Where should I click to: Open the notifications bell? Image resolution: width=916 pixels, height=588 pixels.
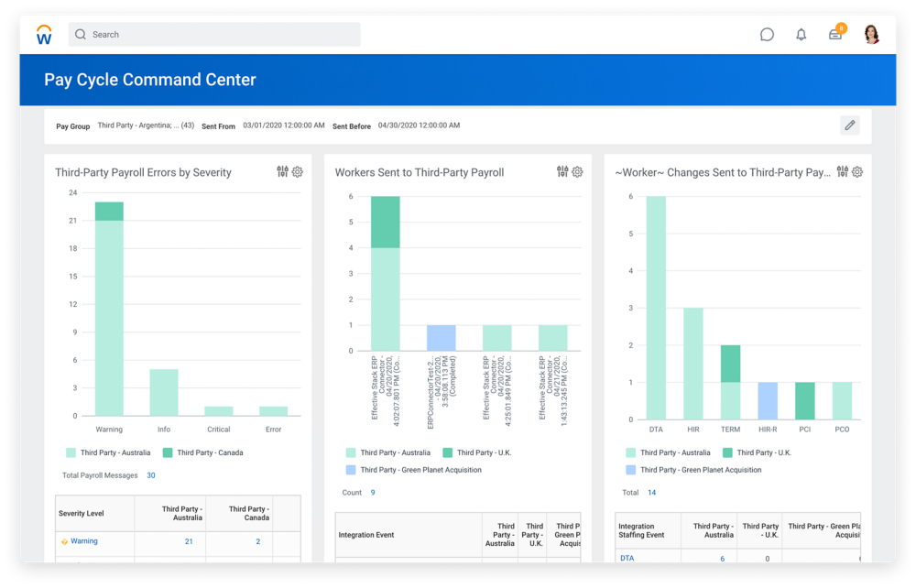click(801, 35)
